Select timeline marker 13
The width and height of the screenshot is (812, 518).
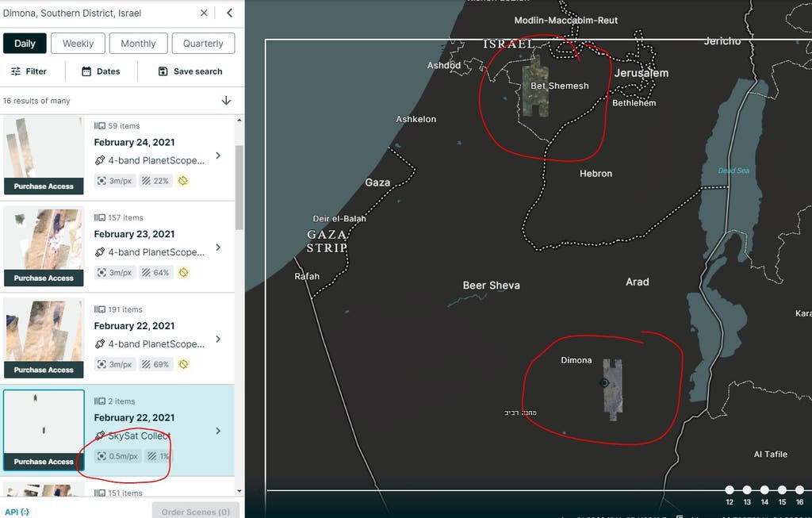(747, 489)
